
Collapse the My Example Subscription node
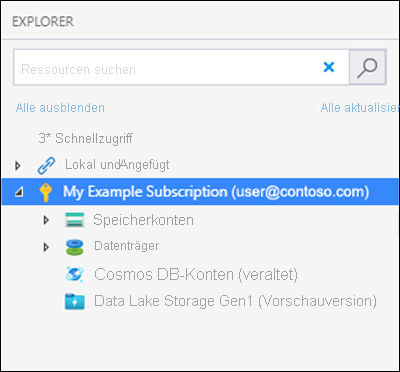coord(19,192)
